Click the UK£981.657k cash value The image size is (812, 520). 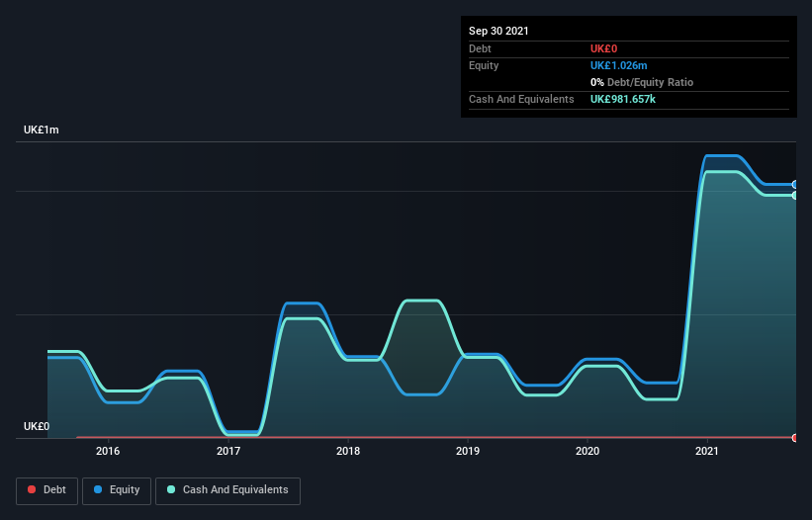(x=623, y=99)
